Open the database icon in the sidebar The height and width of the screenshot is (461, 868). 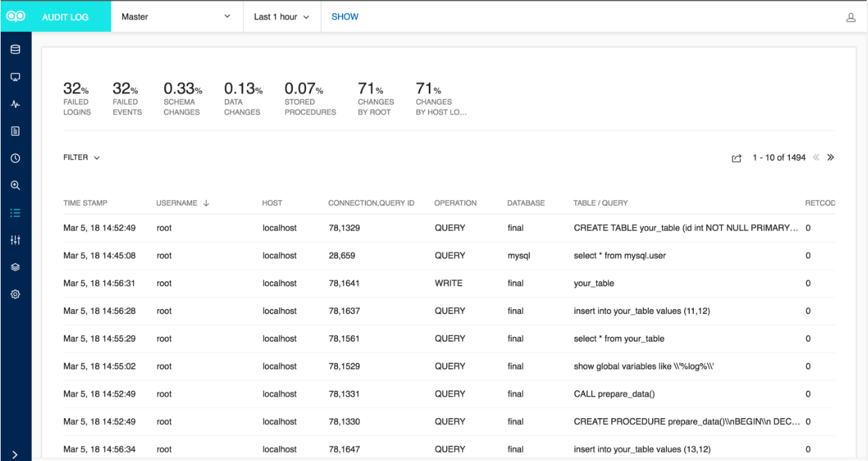15,50
